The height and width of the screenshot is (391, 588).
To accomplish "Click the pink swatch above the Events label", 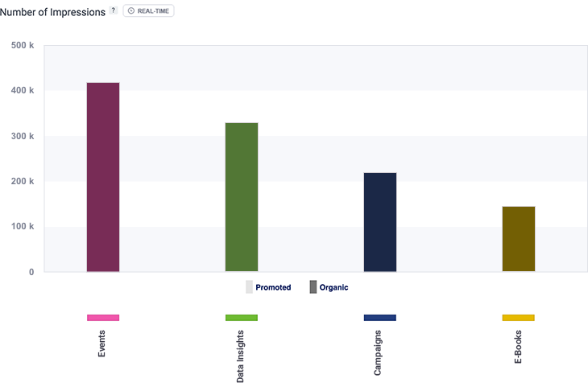I will tap(103, 318).
